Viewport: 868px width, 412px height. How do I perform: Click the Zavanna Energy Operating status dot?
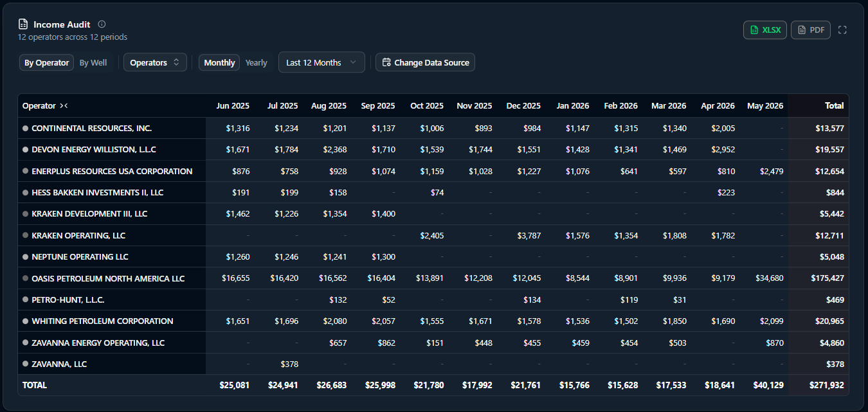pos(25,343)
